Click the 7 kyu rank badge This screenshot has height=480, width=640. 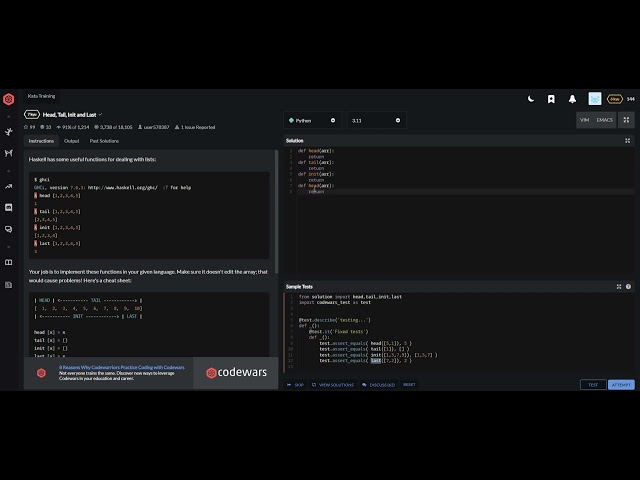coord(32,115)
